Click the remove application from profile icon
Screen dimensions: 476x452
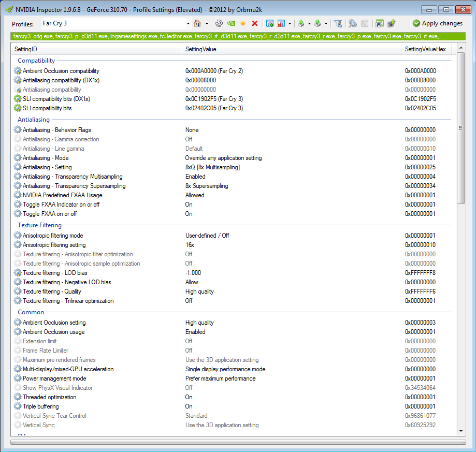tap(281, 23)
